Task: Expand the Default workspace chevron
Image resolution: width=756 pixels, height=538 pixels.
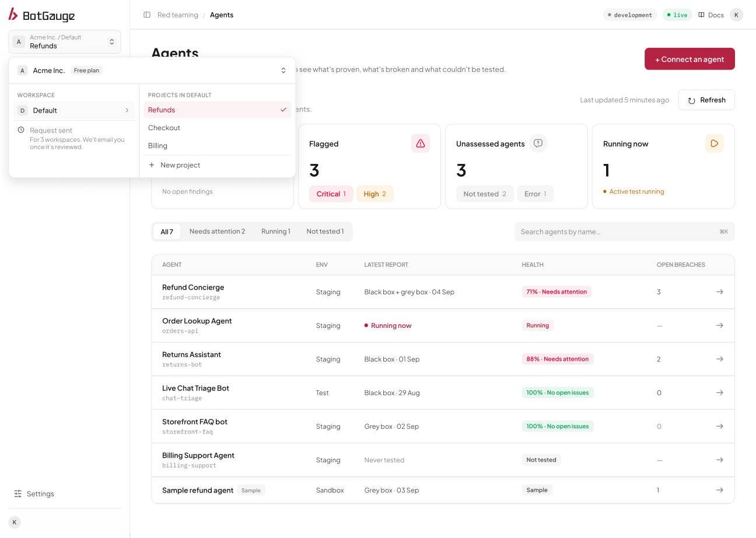Action: click(x=127, y=110)
